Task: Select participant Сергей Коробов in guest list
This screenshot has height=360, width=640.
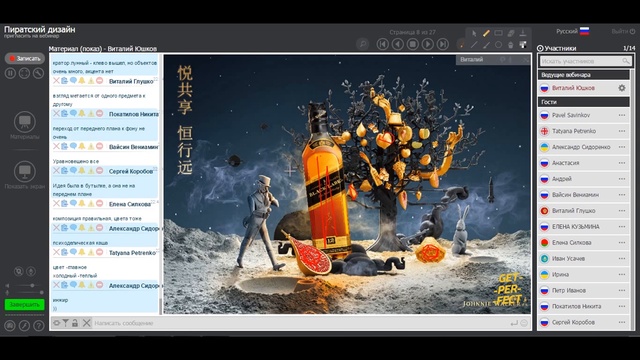Action: coord(584,322)
